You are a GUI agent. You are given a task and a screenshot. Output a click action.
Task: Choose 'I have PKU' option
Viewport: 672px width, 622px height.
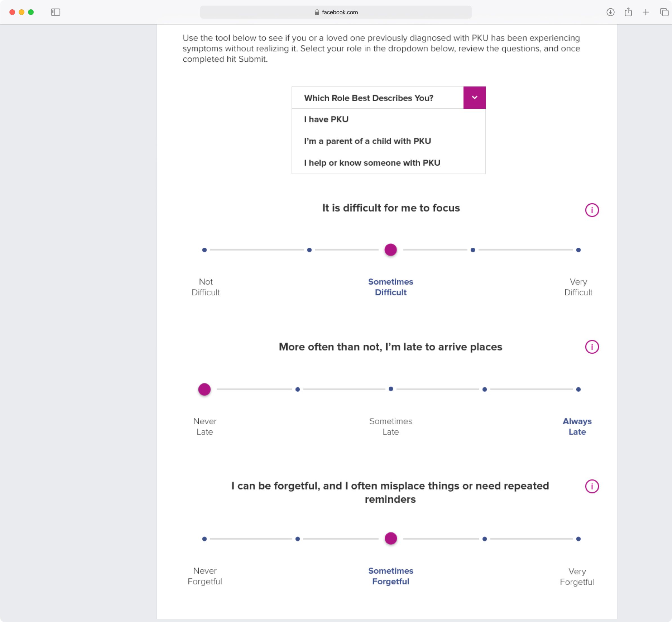coord(326,119)
